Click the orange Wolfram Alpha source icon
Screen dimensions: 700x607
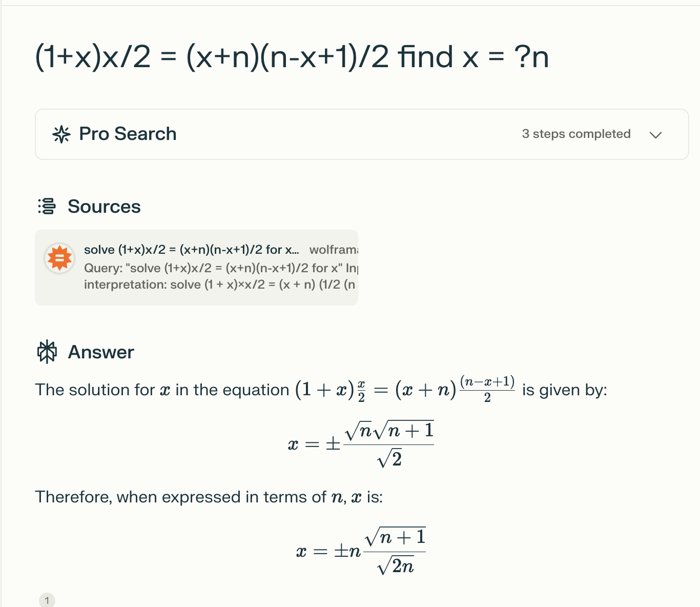pos(59,258)
